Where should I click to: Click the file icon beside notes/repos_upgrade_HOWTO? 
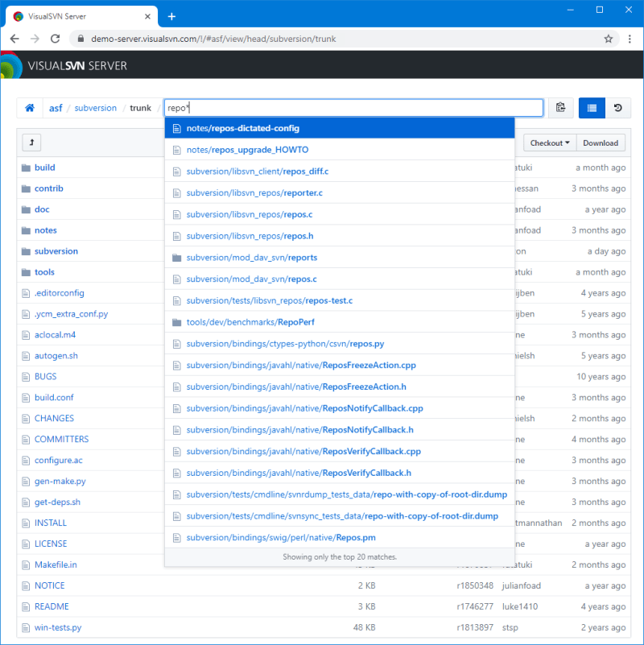click(x=177, y=150)
